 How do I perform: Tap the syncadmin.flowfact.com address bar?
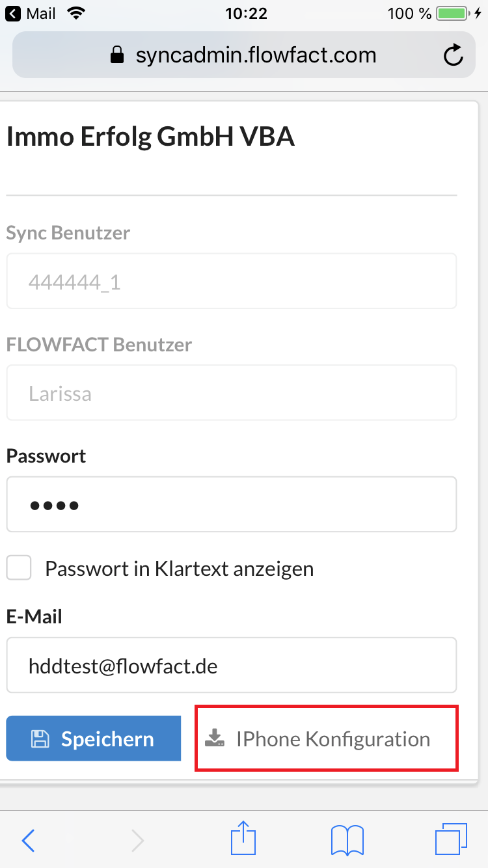pyautogui.click(x=255, y=55)
